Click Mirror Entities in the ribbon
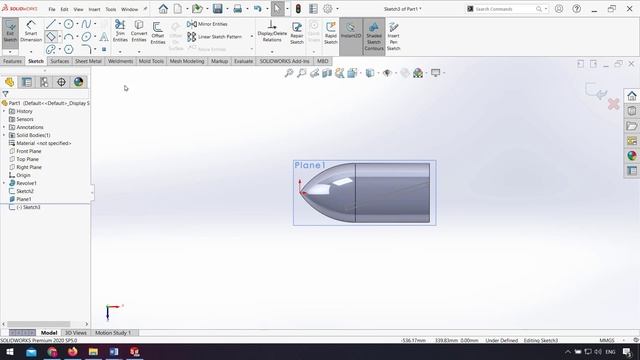This screenshot has height=360, width=640. coord(207,24)
